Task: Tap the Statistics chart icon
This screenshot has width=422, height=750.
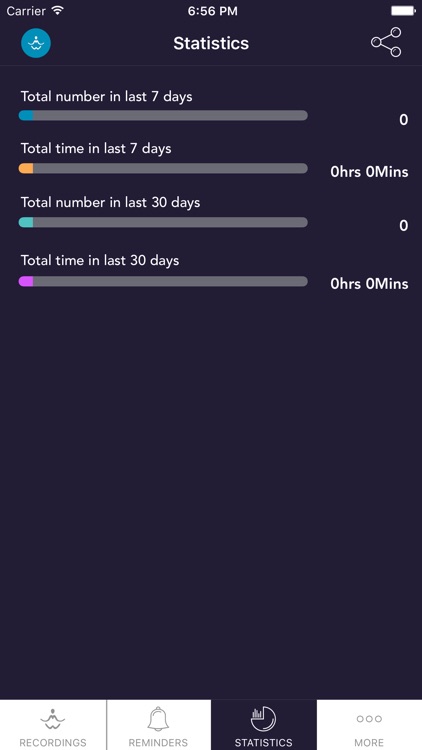Action: point(263,719)
